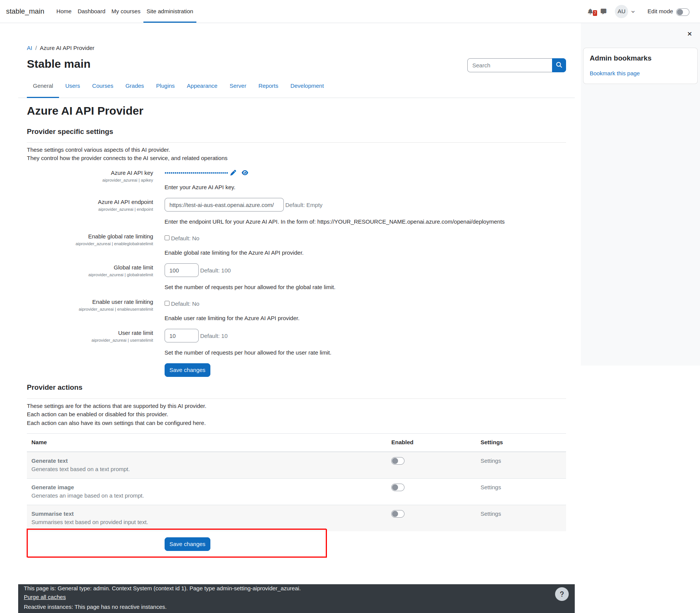This screenshot has height=613, width=700.
Task: Switch to the Users tab
Action: coord(73,86)
